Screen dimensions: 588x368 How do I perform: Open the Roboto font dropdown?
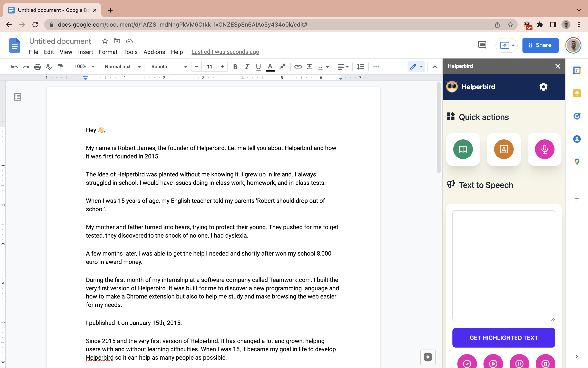click(x=169, y=67)
